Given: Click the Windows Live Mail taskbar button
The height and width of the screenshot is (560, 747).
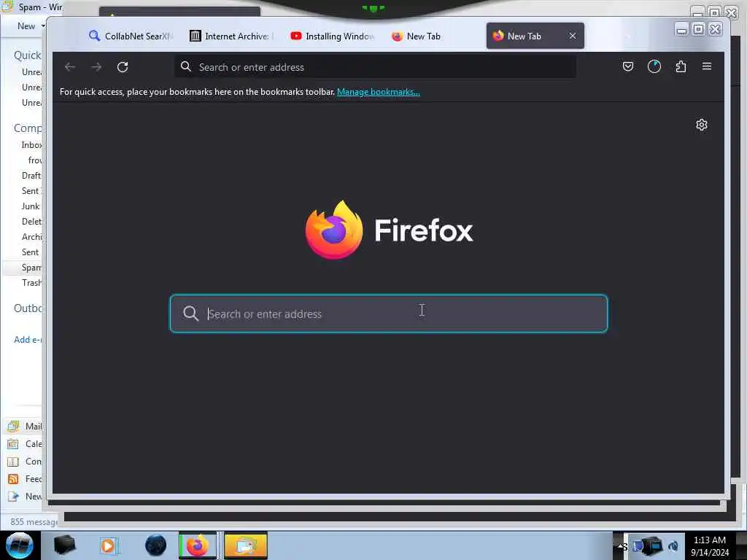Looking at the screenshot, I should 245,545.
